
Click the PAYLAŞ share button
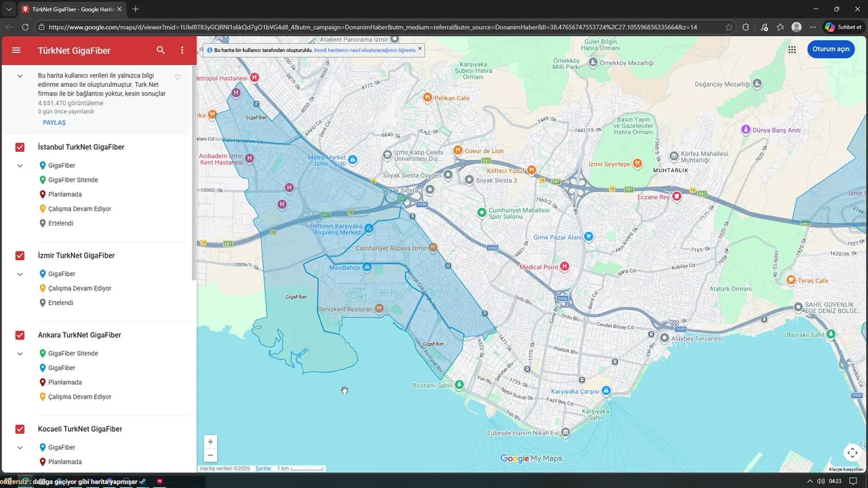(x=54, y=123)
